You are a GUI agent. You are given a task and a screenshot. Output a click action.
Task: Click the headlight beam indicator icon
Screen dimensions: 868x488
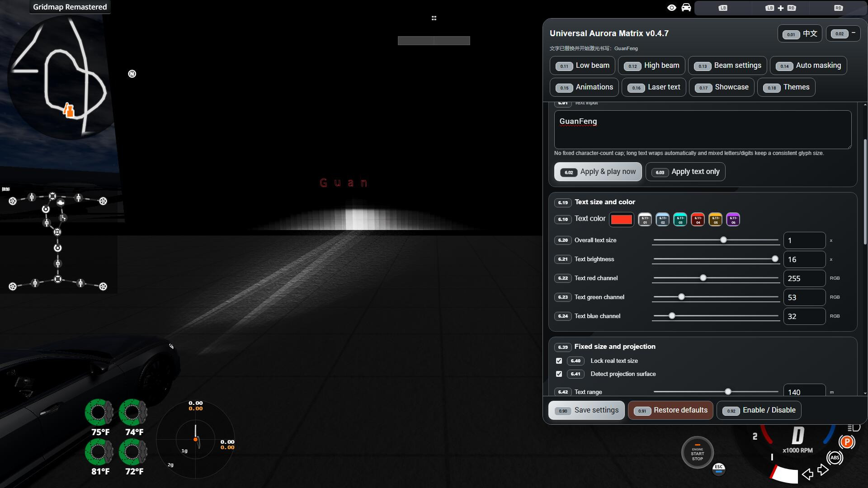pyautogui.click(x=854, y=427)
